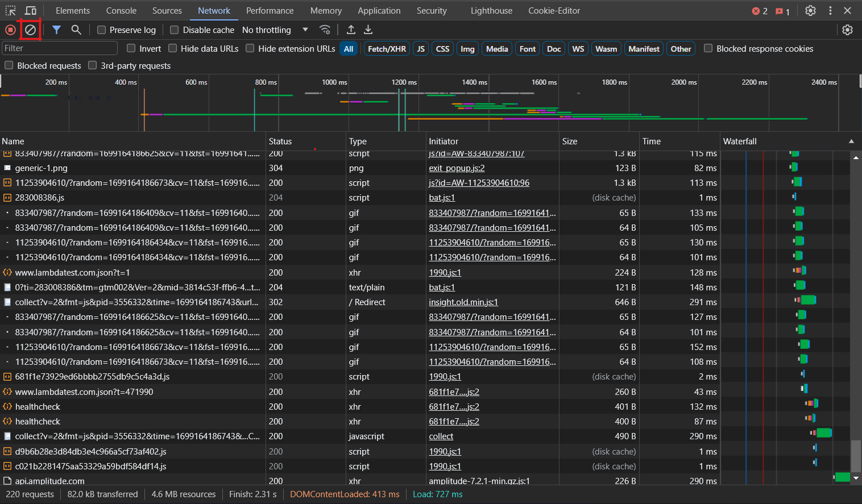This screenshot has width=862, height=504.
Task: Toggle the network filter funnel icon
Action: click(56, 30)
